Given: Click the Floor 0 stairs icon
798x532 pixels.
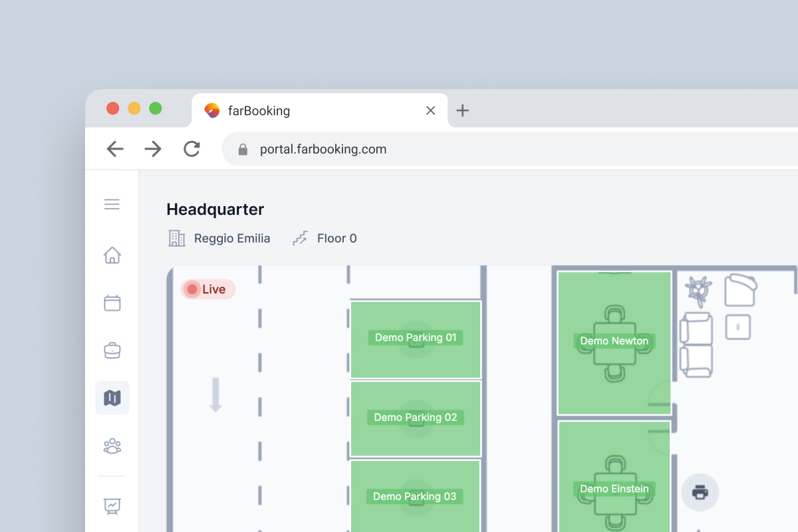Looking at the screenshot, I should [x=301, y=238].
